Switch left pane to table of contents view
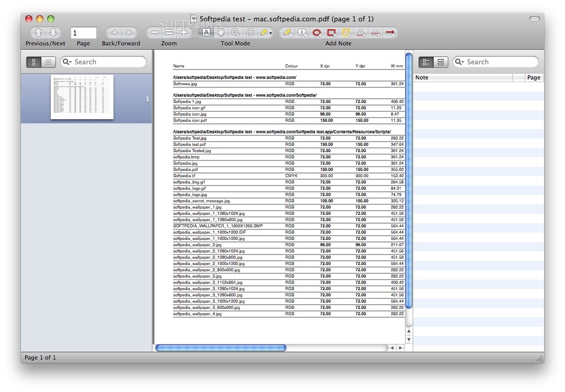565x392 pixels. point(48,62)
